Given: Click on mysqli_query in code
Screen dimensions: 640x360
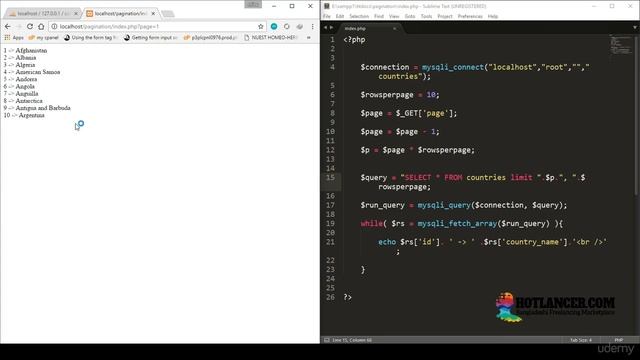Looking at the screenshot, I should 444,205.
